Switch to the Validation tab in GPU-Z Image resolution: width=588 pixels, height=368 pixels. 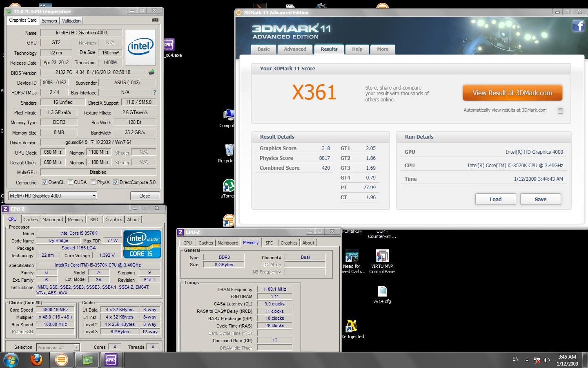(71, 21)
